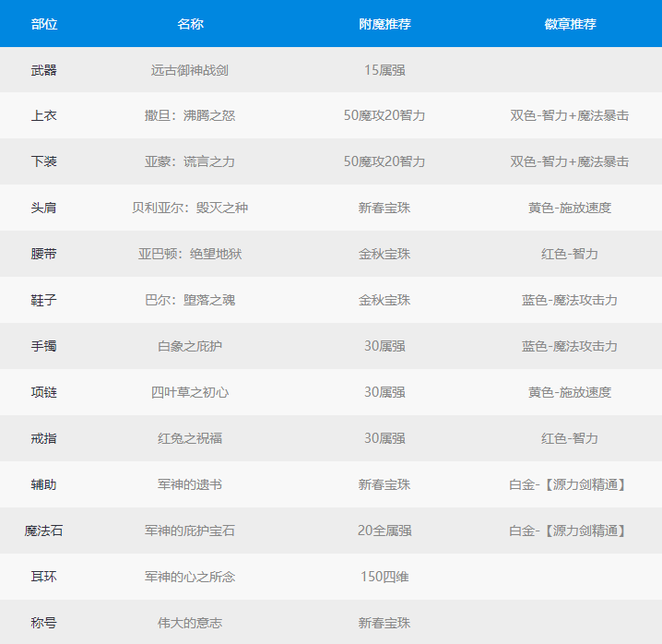662x644 pixels.
Task: Select 伟大的意志 title name
Action: coord(190,624)
